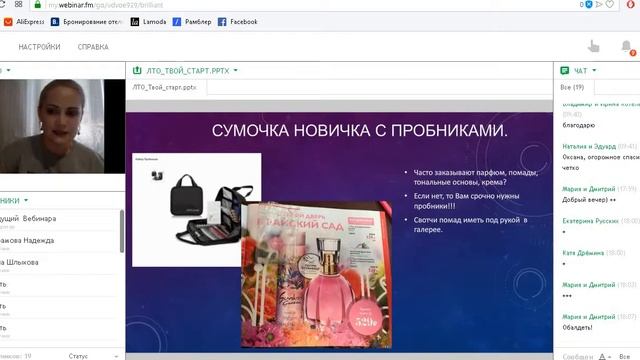The image size is (640, 360).
Task: Click the slide title СУМОЧКА НОВИЧКА С ПРОБНИКАМИ
Action: 360,131
